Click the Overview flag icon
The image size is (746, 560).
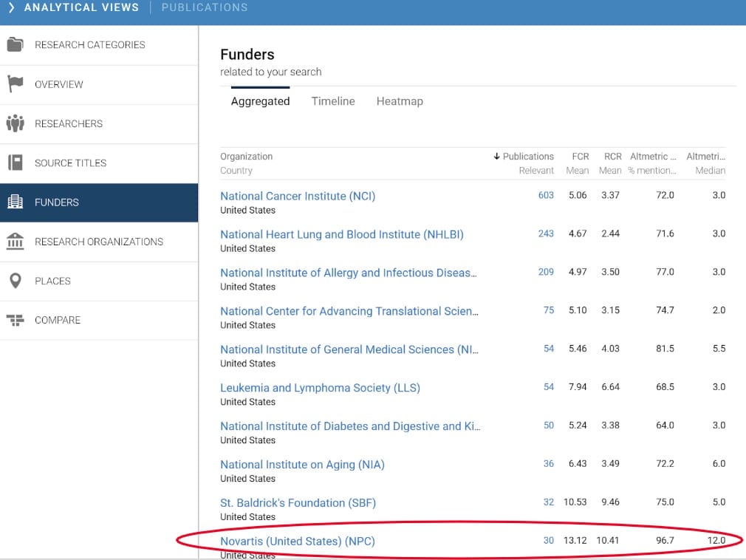coord(16,84)
